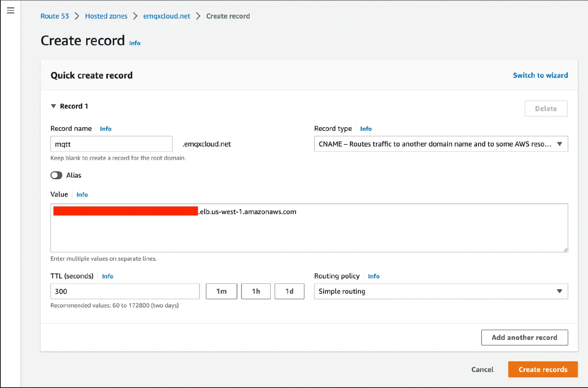588x388 pixels.
Task: Open Info help next to Record type
Action: (x=366, y=129)
